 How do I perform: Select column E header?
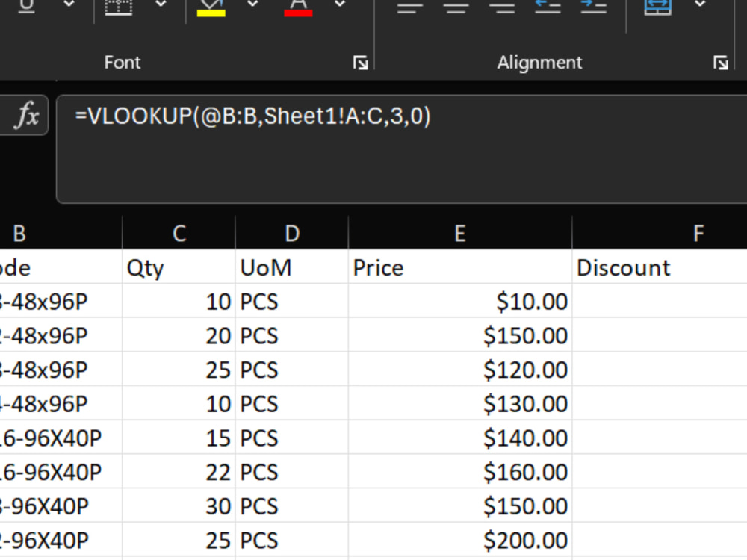pyautogui.click(x=460, y=233)
